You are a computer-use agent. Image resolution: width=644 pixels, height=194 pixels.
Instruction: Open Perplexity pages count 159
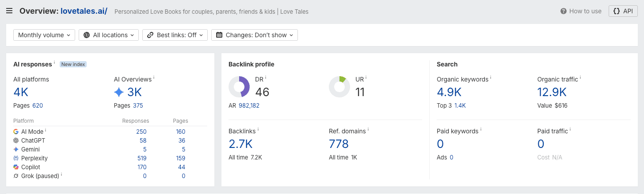[x=180, y=158]
